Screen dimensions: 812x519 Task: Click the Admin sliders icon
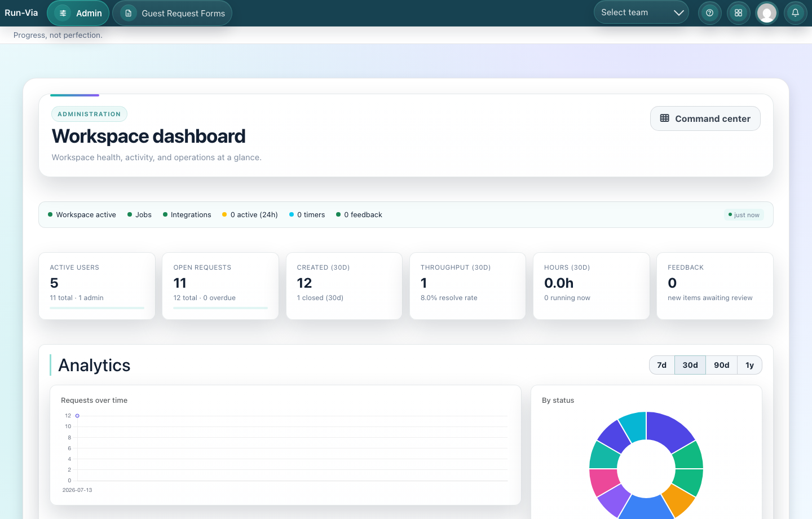pos(63,13)
